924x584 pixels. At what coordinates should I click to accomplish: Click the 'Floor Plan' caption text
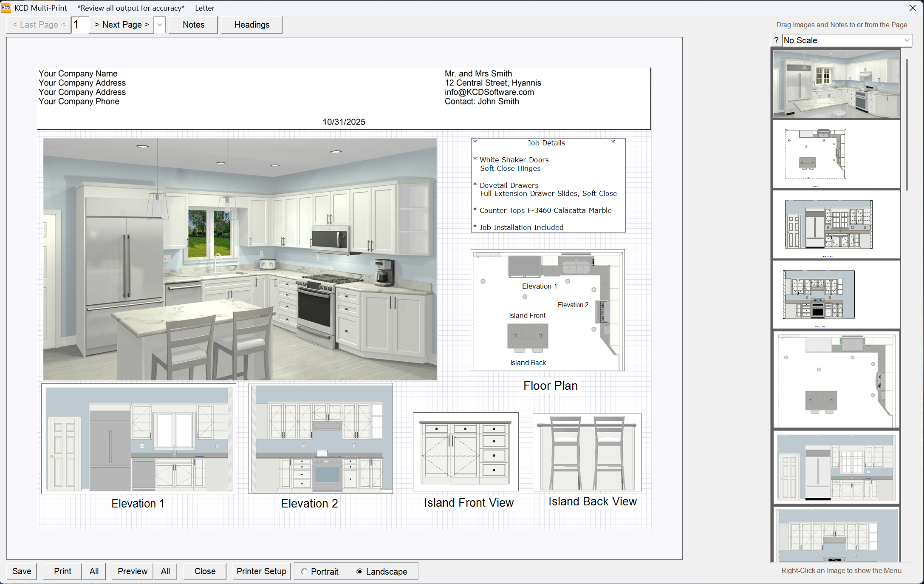pos(551,386)
